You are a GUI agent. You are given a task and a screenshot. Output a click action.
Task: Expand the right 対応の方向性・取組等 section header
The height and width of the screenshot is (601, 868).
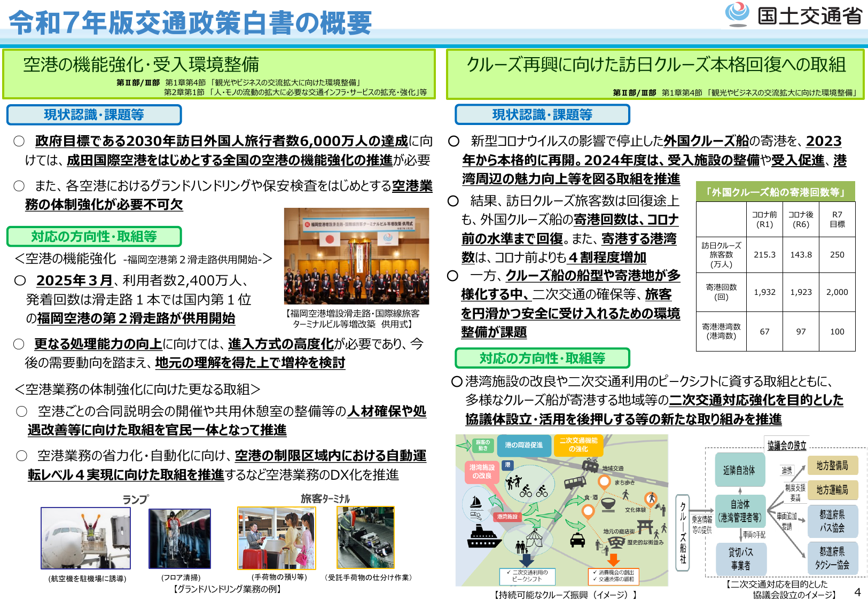(542, 358)
